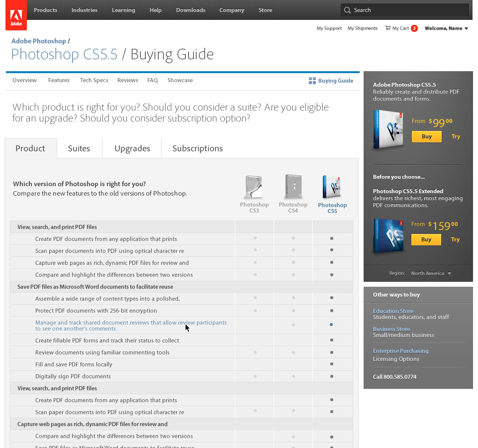Select the Photoshop CS3 box icon
The height and width of the screenshot is (448, 478).
254,187
